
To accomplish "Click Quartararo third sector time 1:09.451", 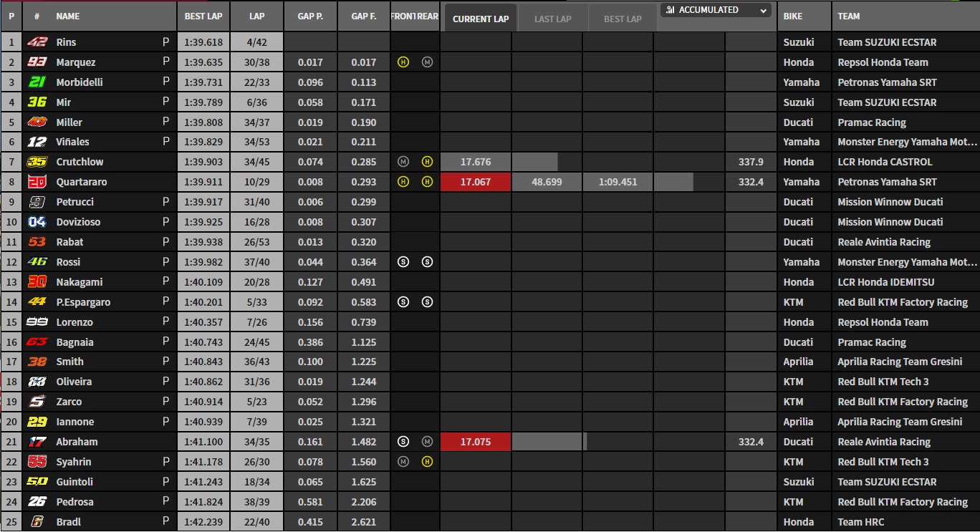I will [618, 182].
